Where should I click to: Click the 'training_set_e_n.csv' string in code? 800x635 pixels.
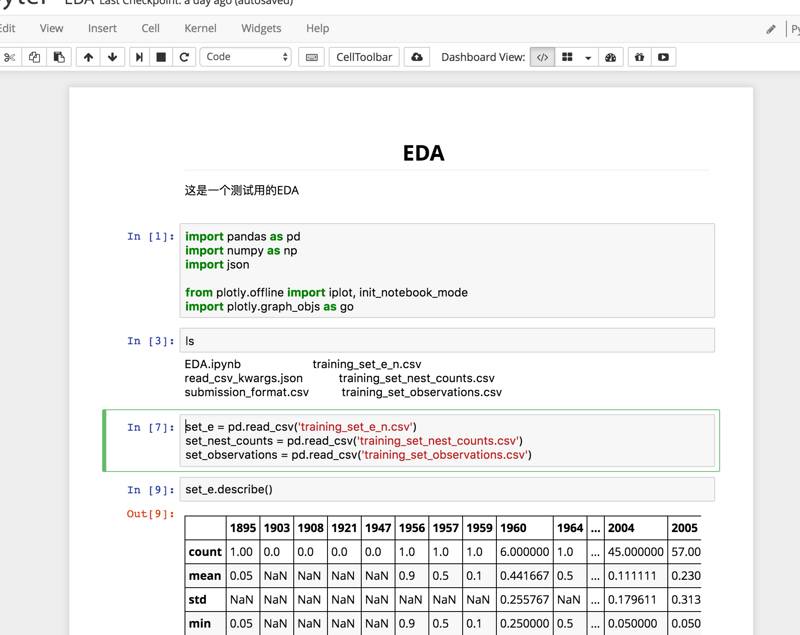(355, 426)
